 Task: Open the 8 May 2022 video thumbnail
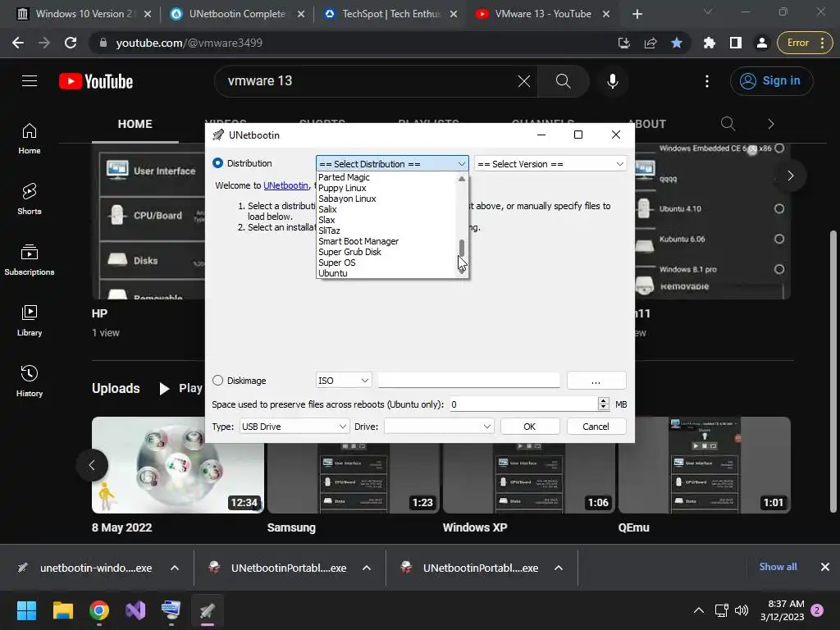point(178,465)
